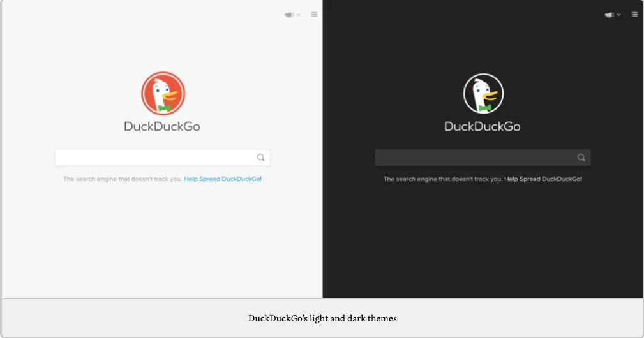Viewport: 644px width, 338px height.
Task: Click the white-outlined dark theme duck logo
Action: pyautogui.click(x=483, y=94)
